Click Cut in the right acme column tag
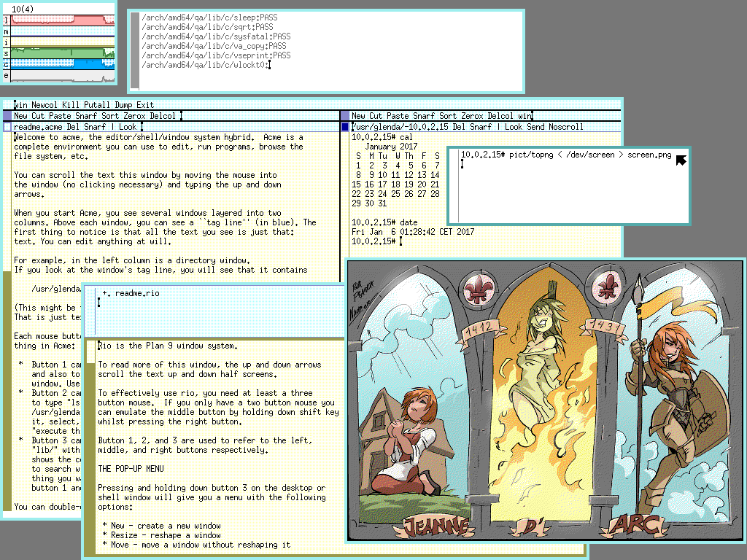The width and height of the screenshot is (747, 560). click(x=376, y=116)
